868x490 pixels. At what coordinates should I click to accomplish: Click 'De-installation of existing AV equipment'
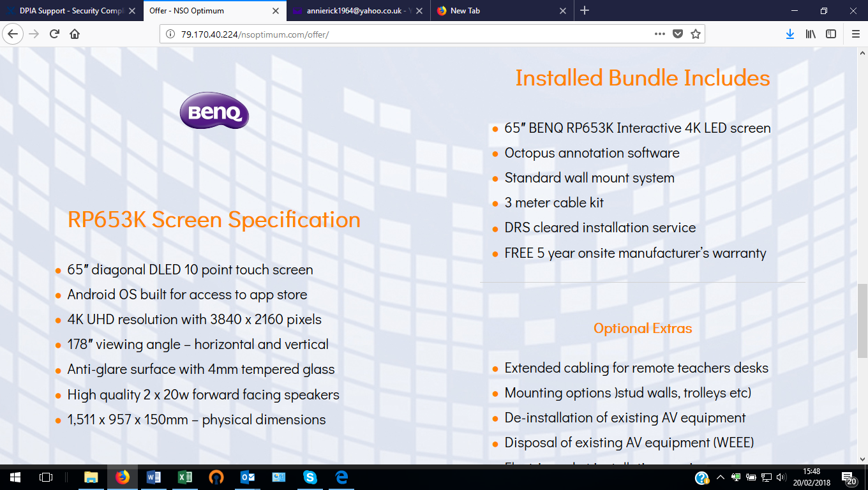point(625,418)
